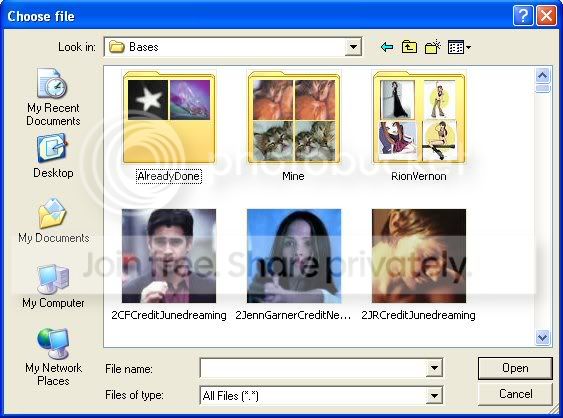
Task: Click the 2JRCreditJunedreaming file name
Action: click(418, 315)
